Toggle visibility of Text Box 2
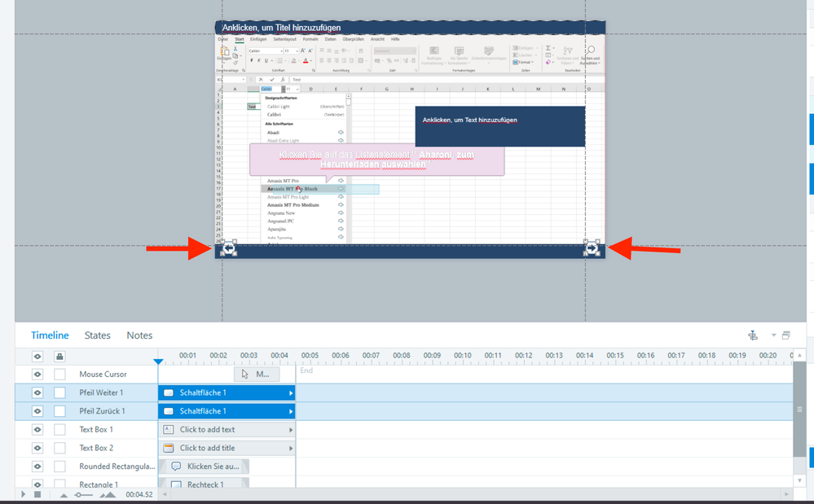This screenshot has height=504, width=814. click(37, 448)
